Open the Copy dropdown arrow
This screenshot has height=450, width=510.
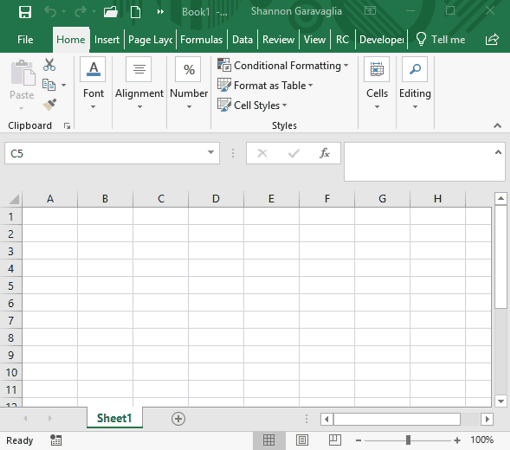click(x=64, y=85)
